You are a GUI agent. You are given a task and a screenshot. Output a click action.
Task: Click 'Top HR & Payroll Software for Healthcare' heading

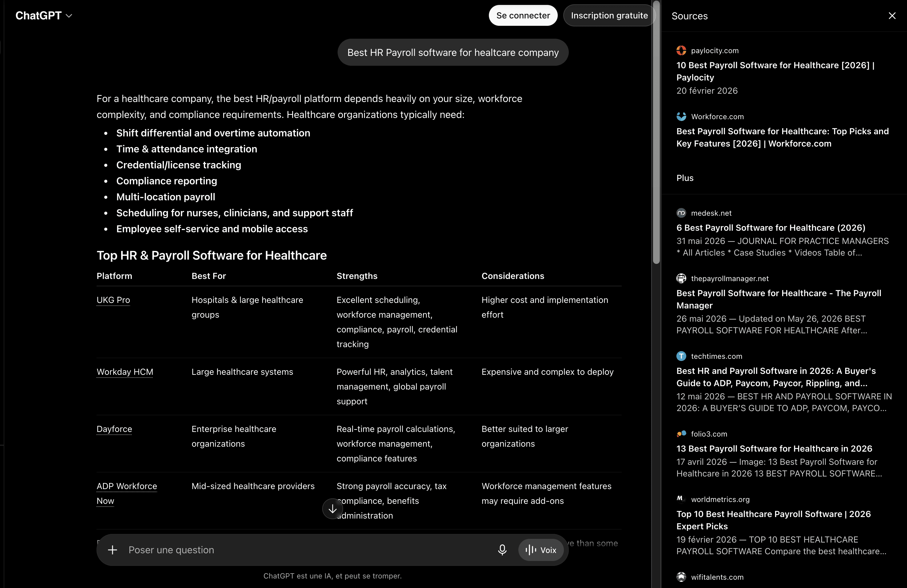point(212,255)
